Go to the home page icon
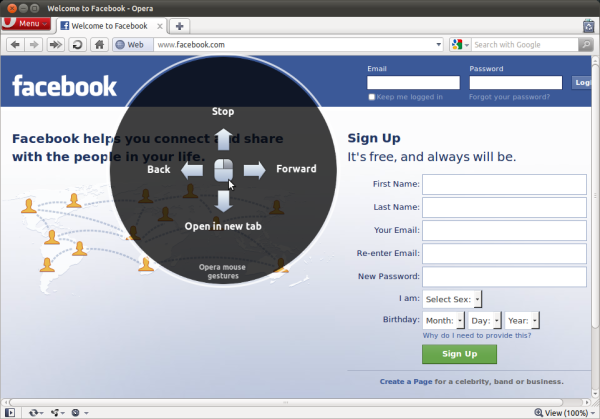 click(x=99, y=45)
